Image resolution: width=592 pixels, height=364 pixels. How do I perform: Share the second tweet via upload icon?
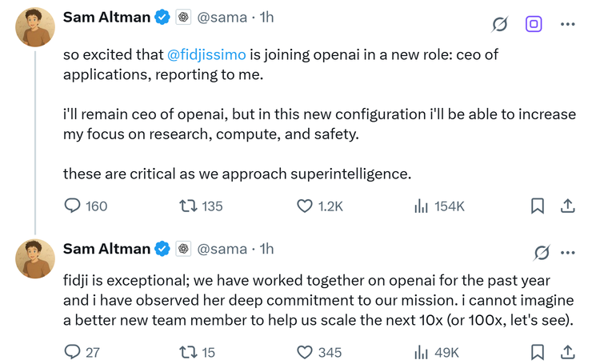point(567,352)
